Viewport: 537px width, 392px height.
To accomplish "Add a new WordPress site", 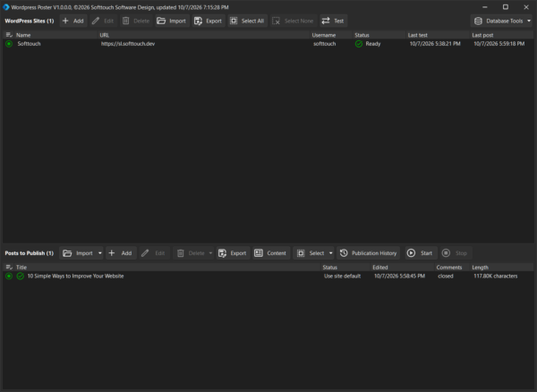I will [x=73, y=21].
